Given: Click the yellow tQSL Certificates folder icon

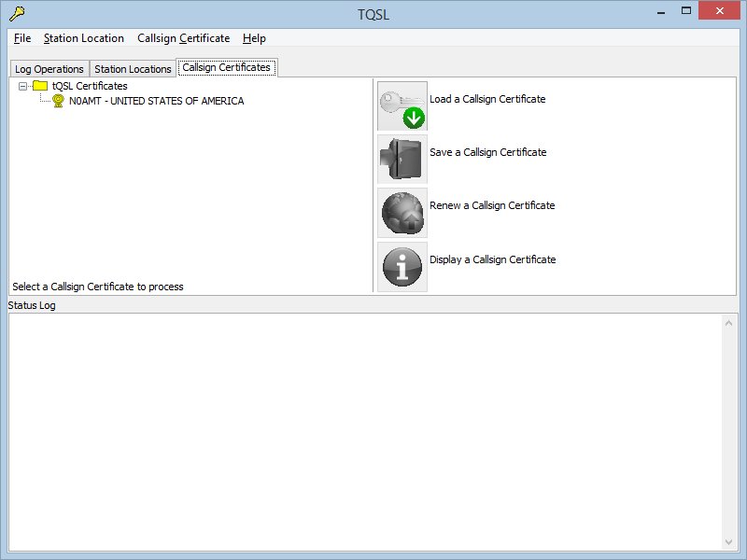Looking at the screenshot, I should 40,86.
